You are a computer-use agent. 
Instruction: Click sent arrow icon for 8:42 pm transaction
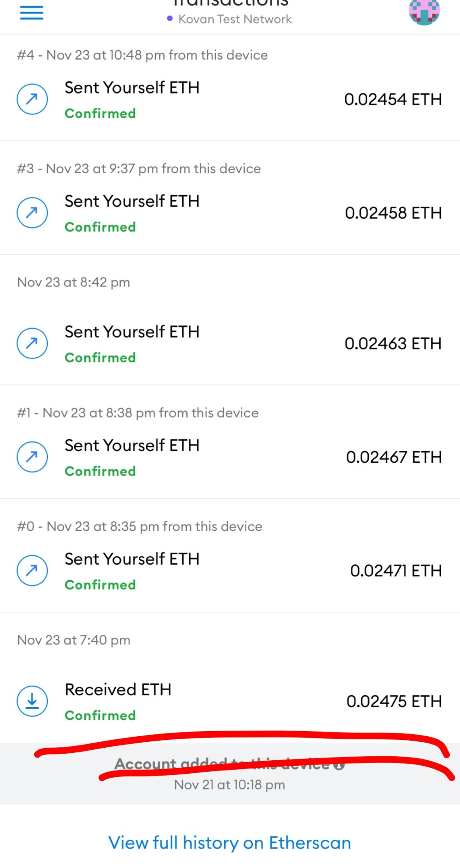pyautogui.click(x=32, y=343)
